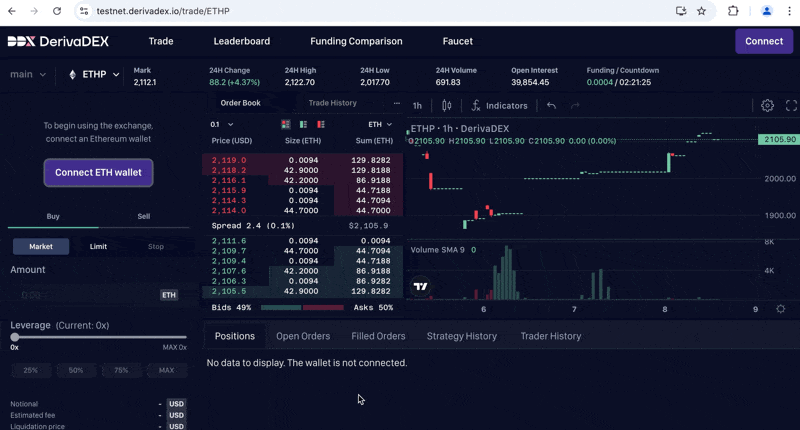
Task: Open the Leaderboard page
Action: coord(242,41)
